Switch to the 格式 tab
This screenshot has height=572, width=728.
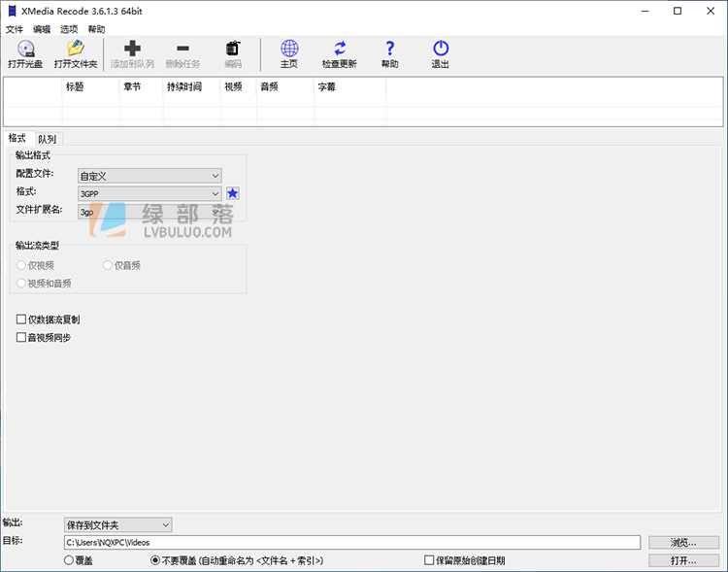pos(17,138)
